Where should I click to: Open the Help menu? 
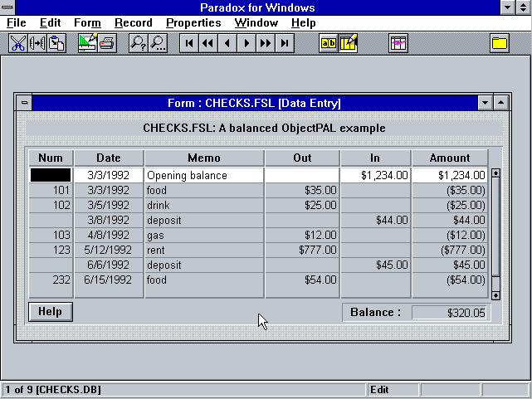303,22
